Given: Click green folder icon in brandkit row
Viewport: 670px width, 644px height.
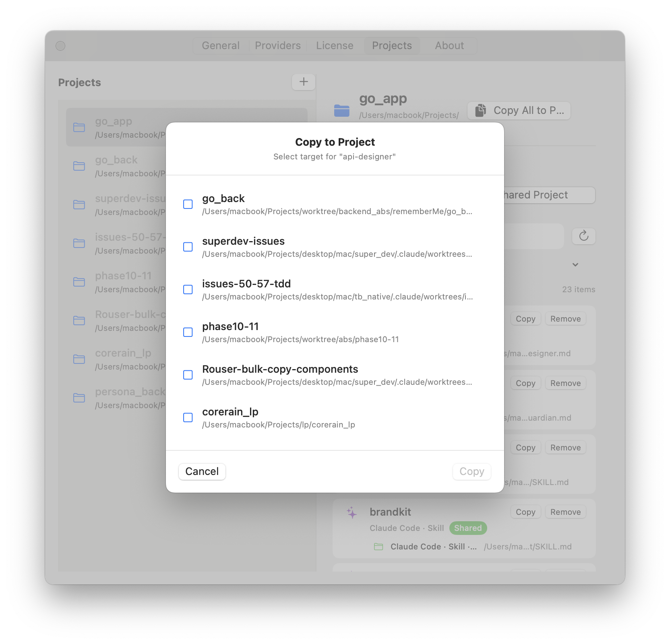Looking at the screenshot, I should click(378, 547).
